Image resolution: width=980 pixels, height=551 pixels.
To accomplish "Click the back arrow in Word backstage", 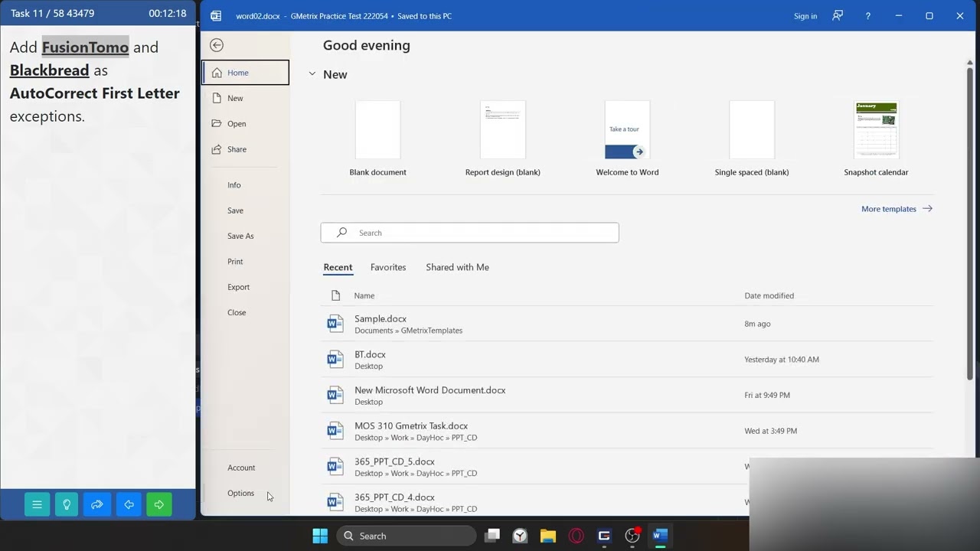I will [217, 45].
